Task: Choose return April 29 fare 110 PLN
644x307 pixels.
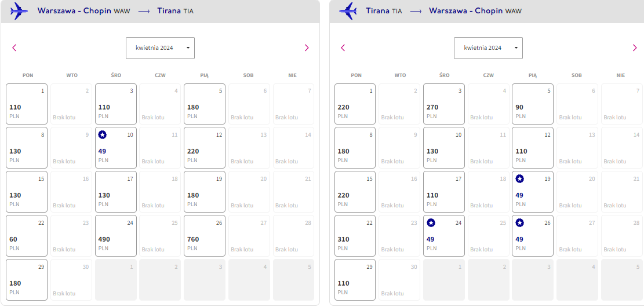Action: point(355,280)
